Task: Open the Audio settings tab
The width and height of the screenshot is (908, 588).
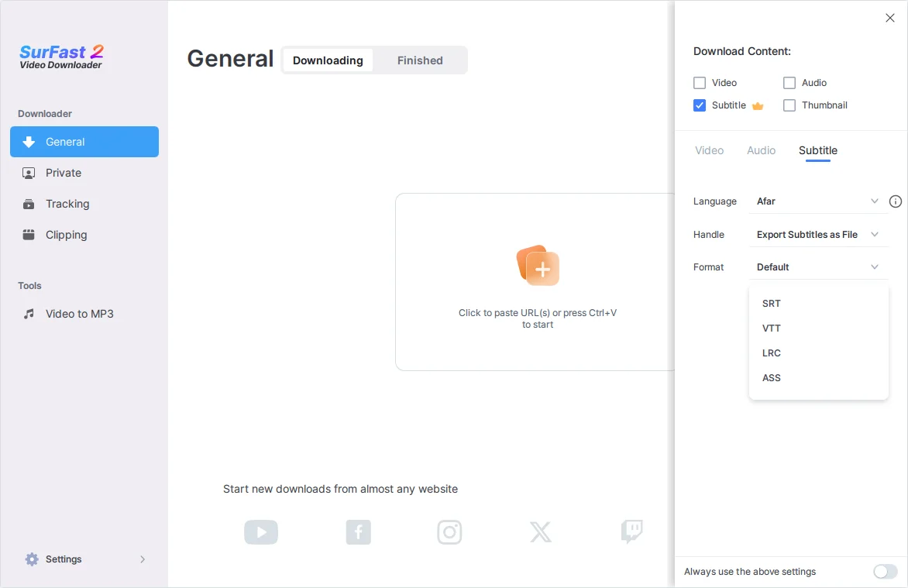Action: click(x=761, y=150)
